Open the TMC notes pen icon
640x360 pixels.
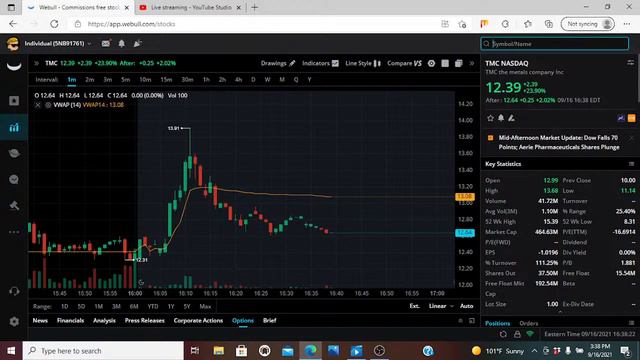click(511, 118)
